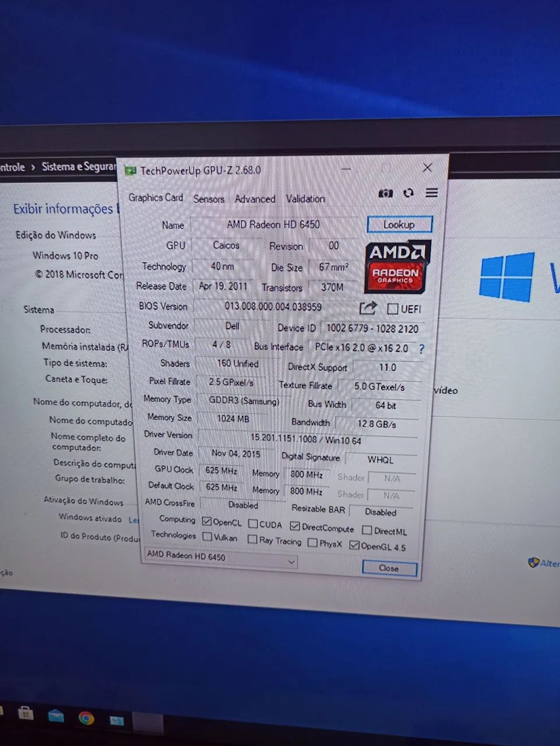This screenshot has height=746, width=560.
Task: Click the Windows logo in System window
Action: (x=507, y=276)
